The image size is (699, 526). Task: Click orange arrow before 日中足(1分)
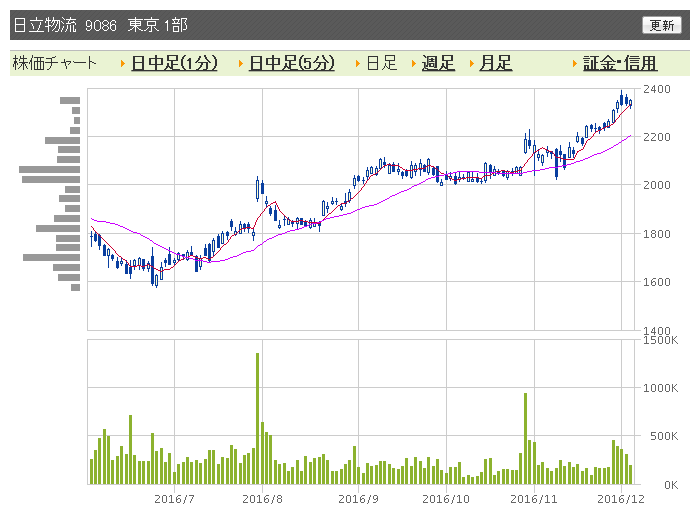click(x=123, y=64)
